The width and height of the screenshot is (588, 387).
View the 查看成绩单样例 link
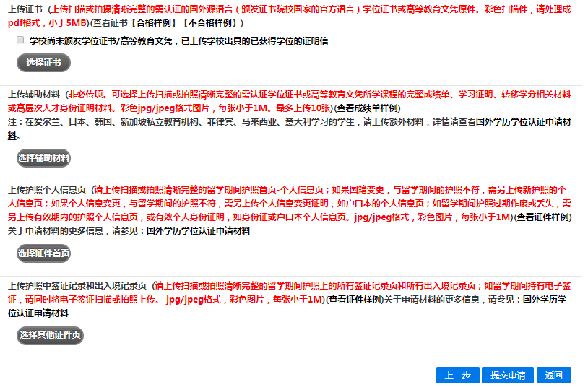368,108
